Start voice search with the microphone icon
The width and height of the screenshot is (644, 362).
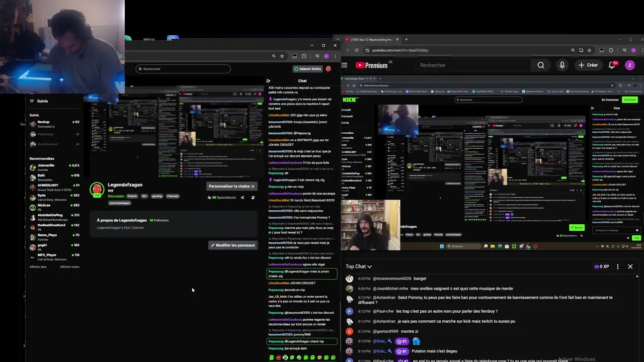point(562,65)
